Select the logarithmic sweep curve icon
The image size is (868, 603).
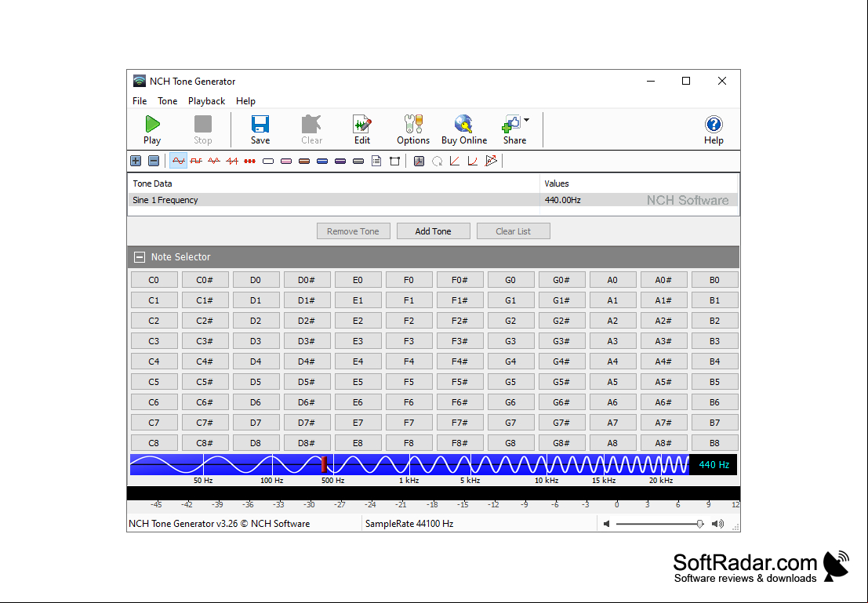coord(473,161)
